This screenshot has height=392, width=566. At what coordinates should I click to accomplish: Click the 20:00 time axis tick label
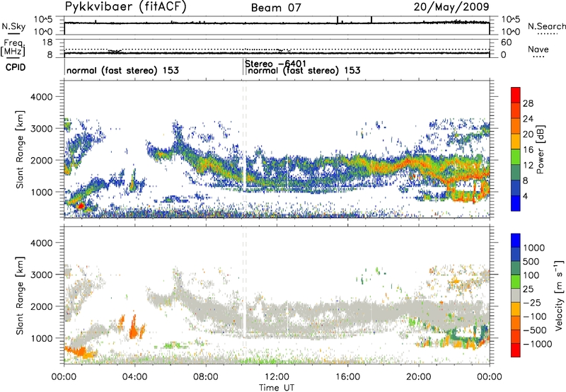tap(418, 376)
